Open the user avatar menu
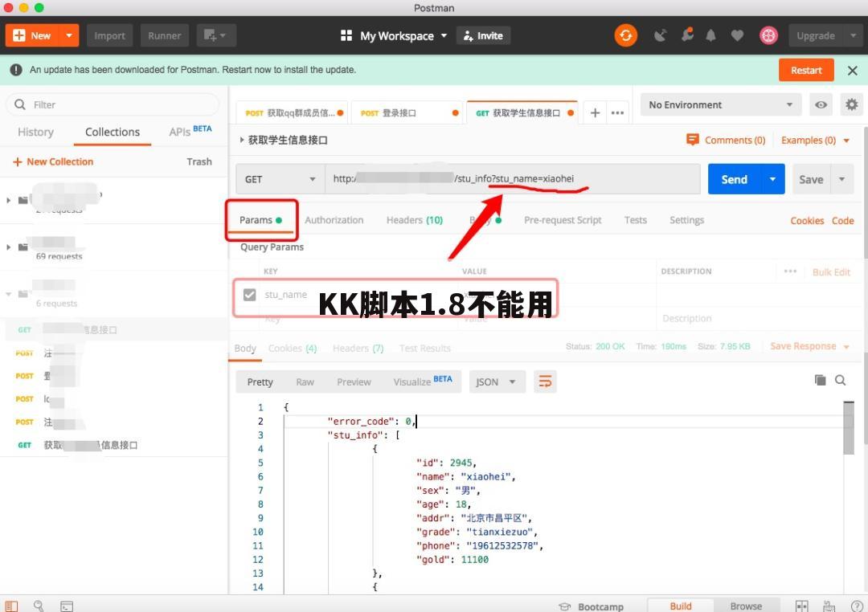 click(768, 35)
